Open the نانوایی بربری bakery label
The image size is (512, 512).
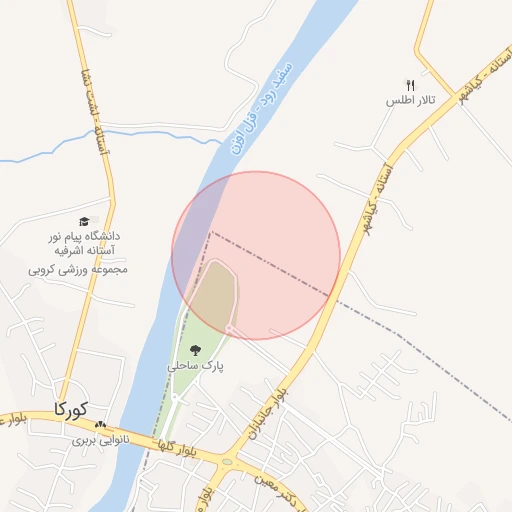101,440
